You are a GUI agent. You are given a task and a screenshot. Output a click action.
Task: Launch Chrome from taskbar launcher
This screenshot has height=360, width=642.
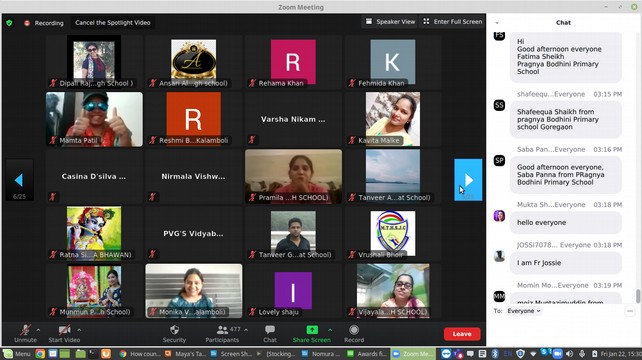click(x=40, y=353)
